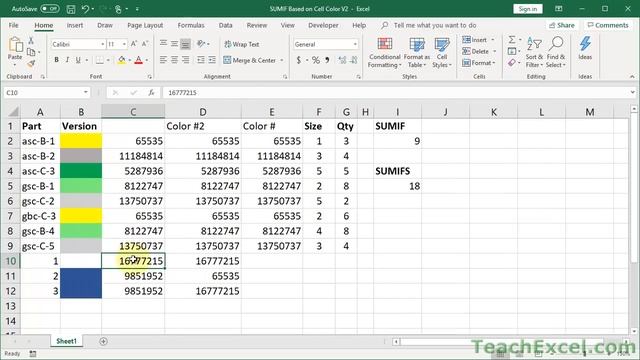This screenshot has width=640, height=360.
Task: Open the font size dropdown
Action: [124, 44]
